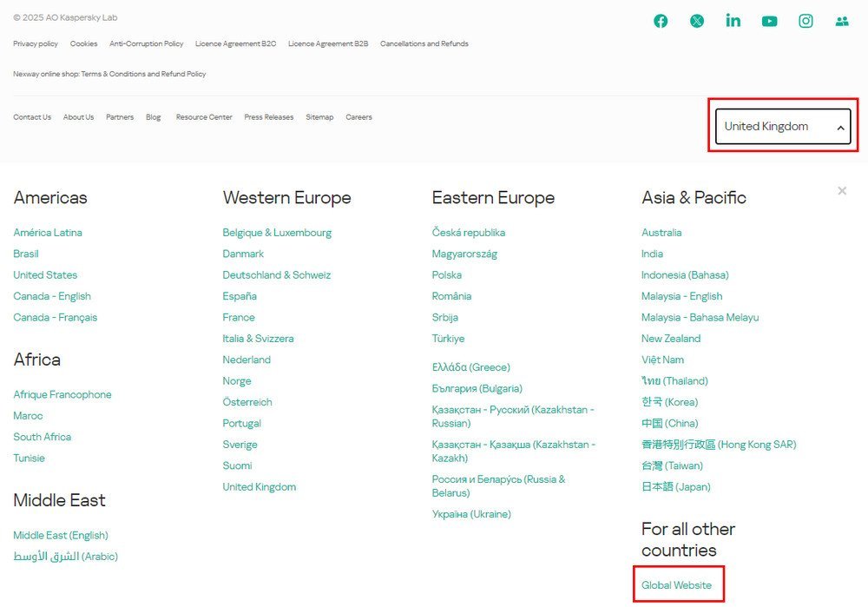Open Licence Agreement B2C link
Screen dimensions: 868x607
tap(235, 43)
